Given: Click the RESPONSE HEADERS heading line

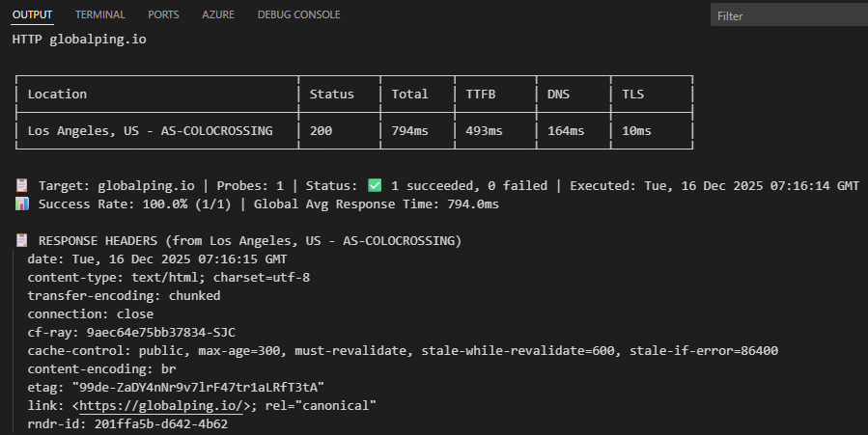Looking at the screenshot, I should (x=250, y=240).
